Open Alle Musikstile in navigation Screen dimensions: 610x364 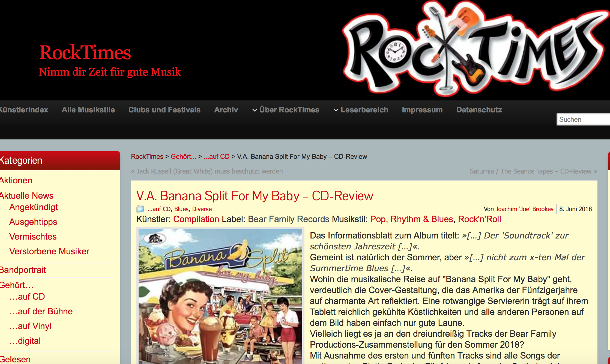tap(88, 110)
